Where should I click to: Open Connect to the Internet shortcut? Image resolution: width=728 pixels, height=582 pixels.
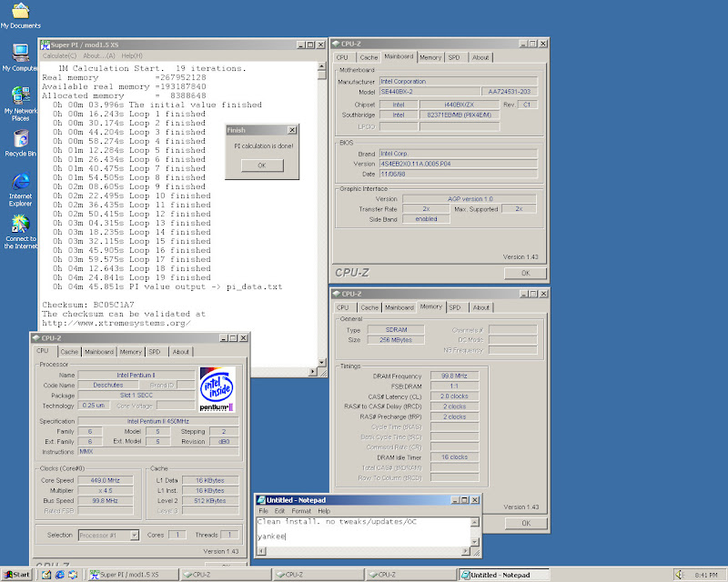coord(19,225)
